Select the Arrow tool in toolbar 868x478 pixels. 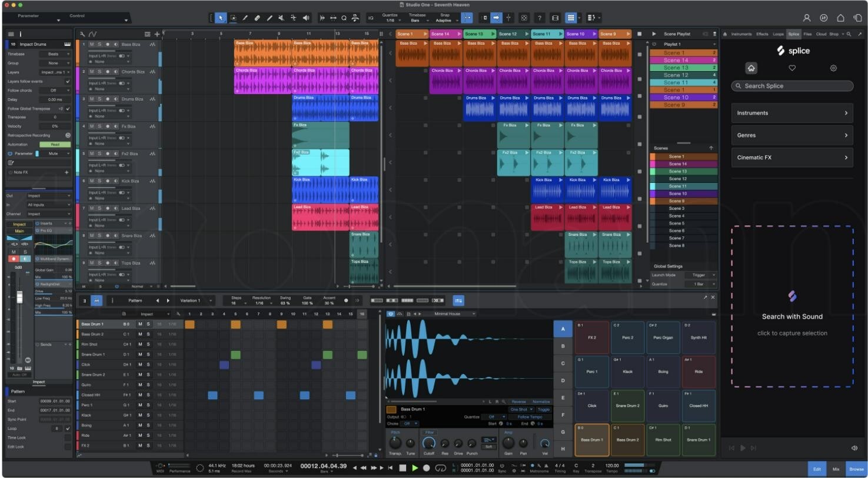pyautogui.click(x=221, y=18)
